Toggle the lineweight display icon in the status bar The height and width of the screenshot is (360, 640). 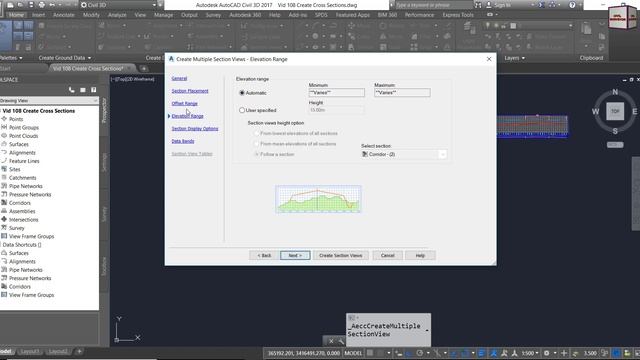point(482,353)
